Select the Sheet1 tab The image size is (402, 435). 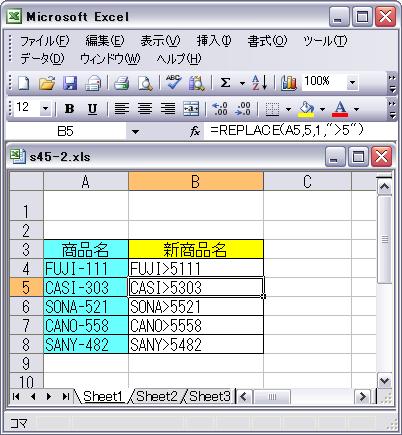coord(103,396)
